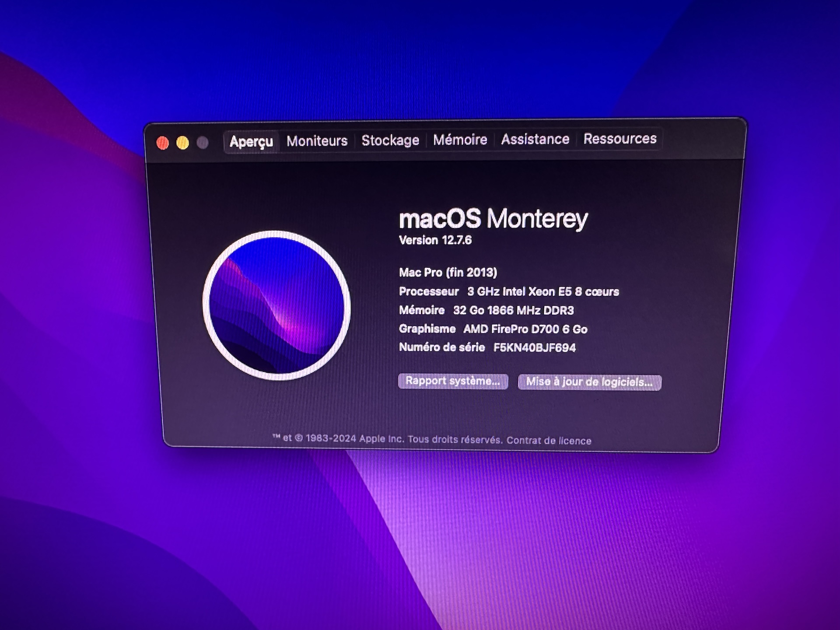
Task: Click the Apple Inc. copyright notice
Action: (x=387, y=439)
